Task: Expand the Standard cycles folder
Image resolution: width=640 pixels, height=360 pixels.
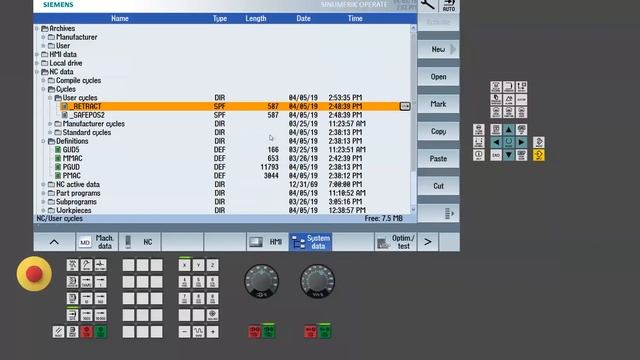Action: [50, 132]
